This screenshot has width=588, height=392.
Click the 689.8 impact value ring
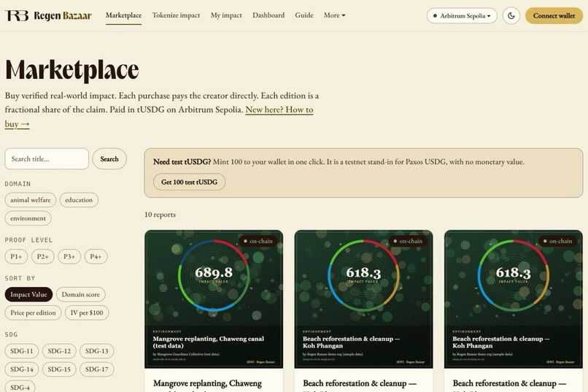point(214,275)
